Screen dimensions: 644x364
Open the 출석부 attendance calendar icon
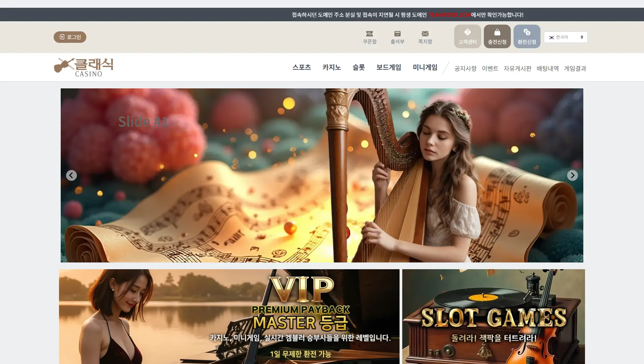coord(397,34)
